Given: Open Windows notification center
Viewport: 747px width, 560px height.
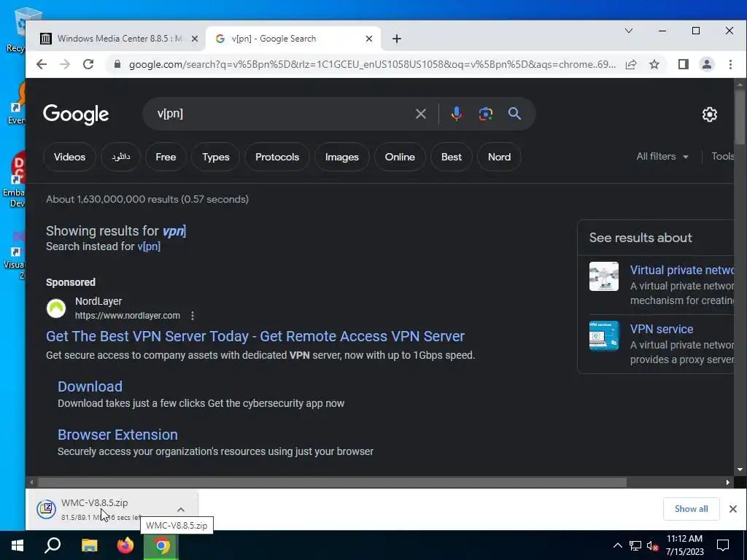Looking at the screenshot, I should (x=723, y=545).
